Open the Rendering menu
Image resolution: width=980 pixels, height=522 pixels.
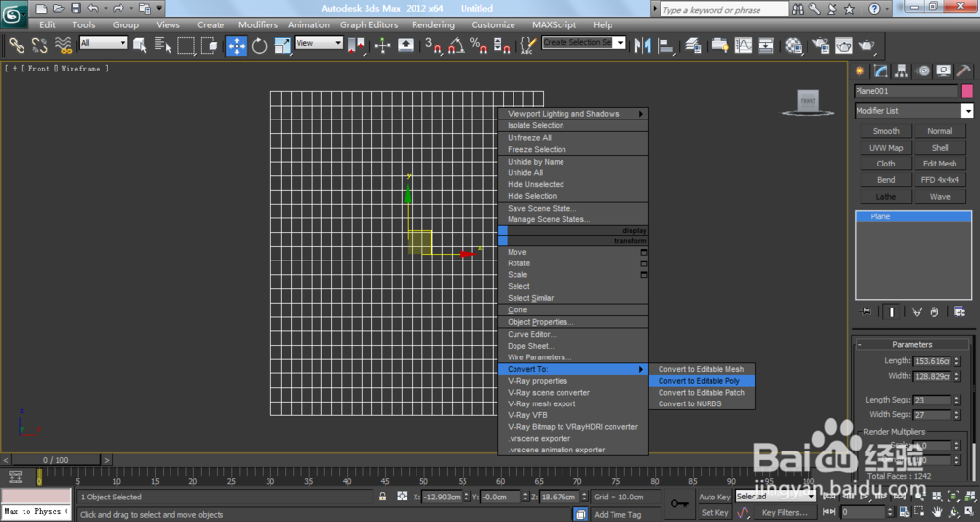click(432, 25)
